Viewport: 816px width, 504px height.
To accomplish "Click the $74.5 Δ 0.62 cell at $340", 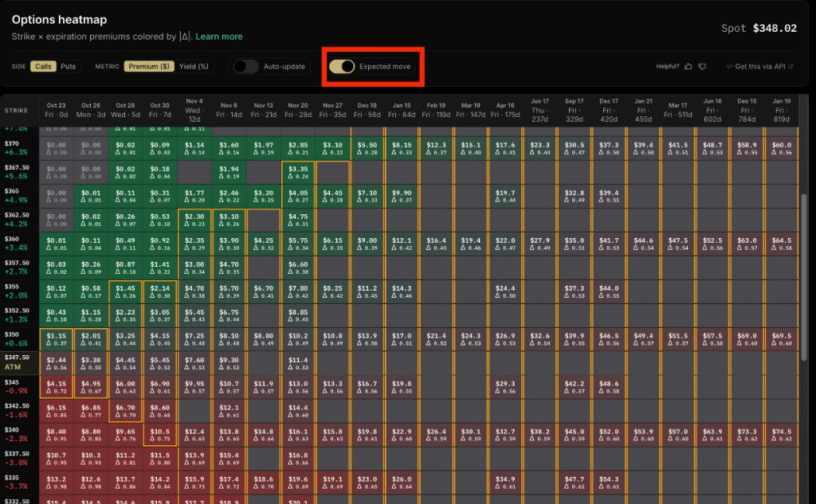I will click(x=781, y=434).
